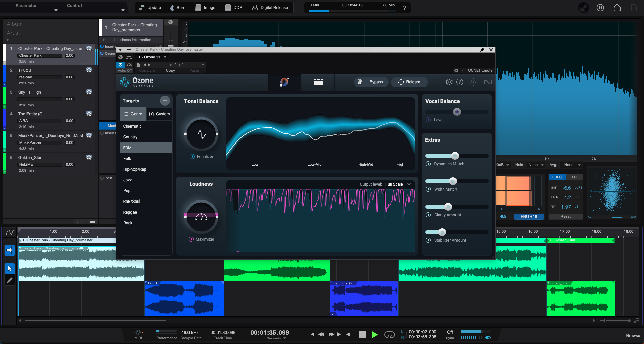Toggle Width Match power
Image resolution: width=644 pixels, height=344 pixels.
coord(428,189)
